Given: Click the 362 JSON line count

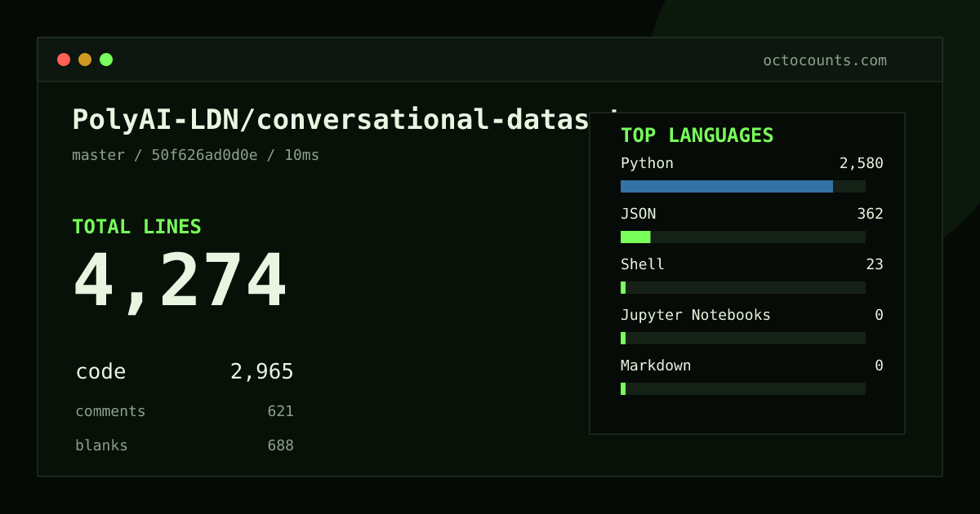Looking at the screenshot, I should coord(870,214).
